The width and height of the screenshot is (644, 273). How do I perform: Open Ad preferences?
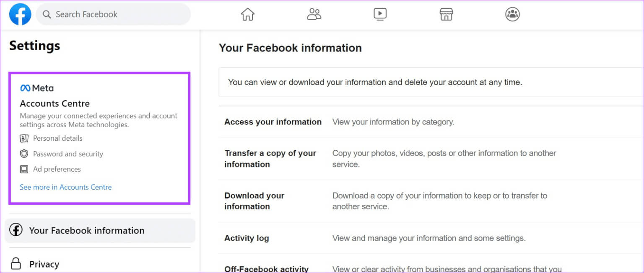tap(57, 169)
